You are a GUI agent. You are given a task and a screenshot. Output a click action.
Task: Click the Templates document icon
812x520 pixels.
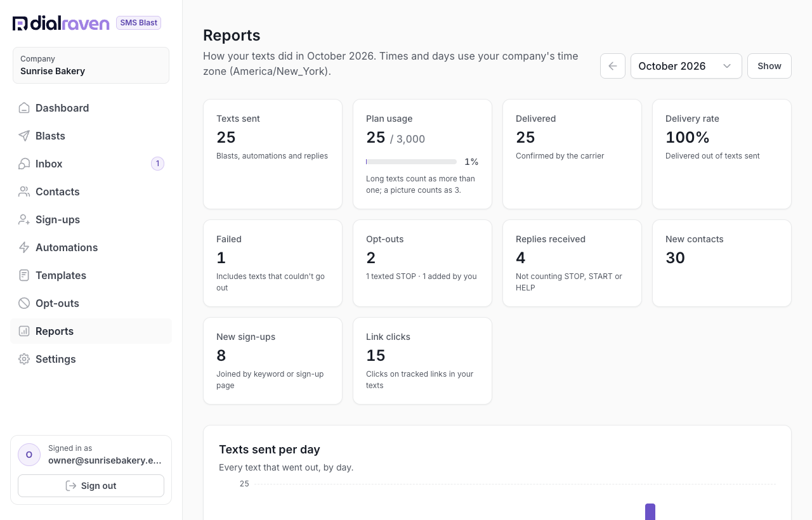pyautogui.click(x=24, y=275)
